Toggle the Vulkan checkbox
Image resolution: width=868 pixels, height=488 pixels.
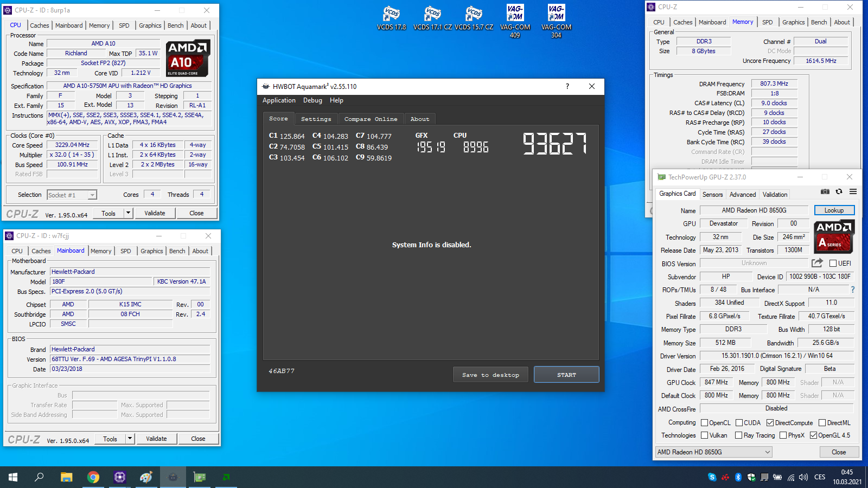click(x=704, y=435)
